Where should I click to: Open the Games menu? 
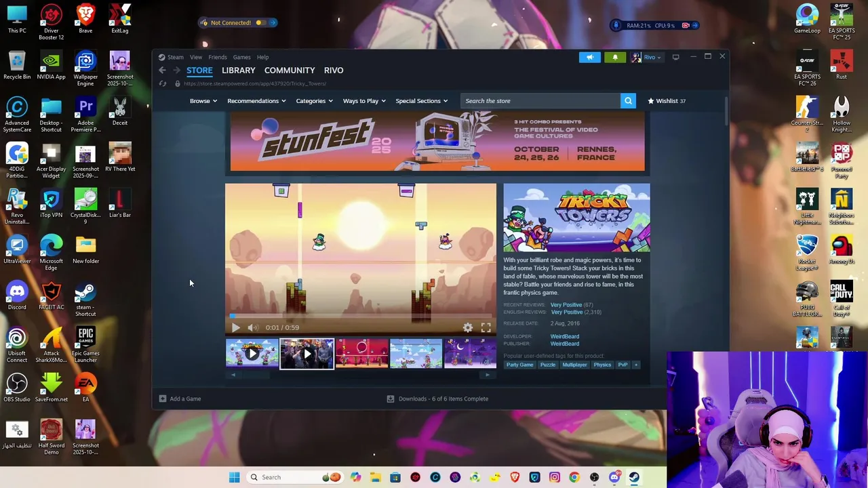(x=241, y=57)
